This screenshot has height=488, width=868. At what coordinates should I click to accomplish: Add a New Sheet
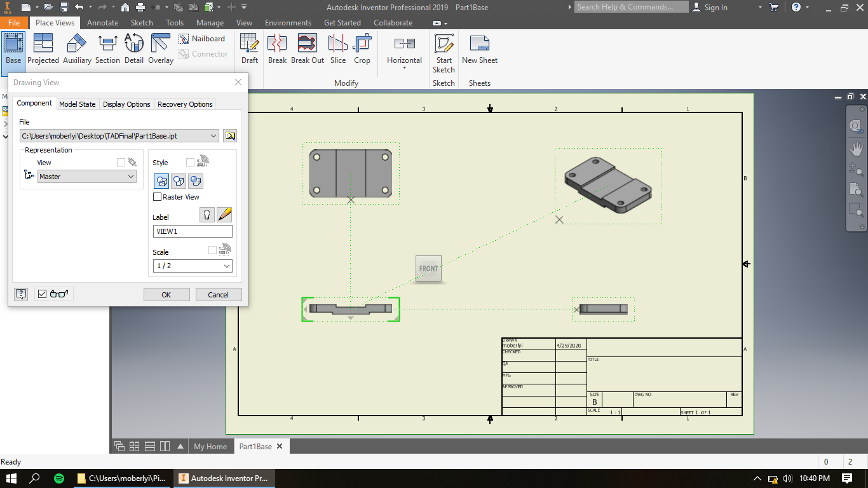[480, 49]
